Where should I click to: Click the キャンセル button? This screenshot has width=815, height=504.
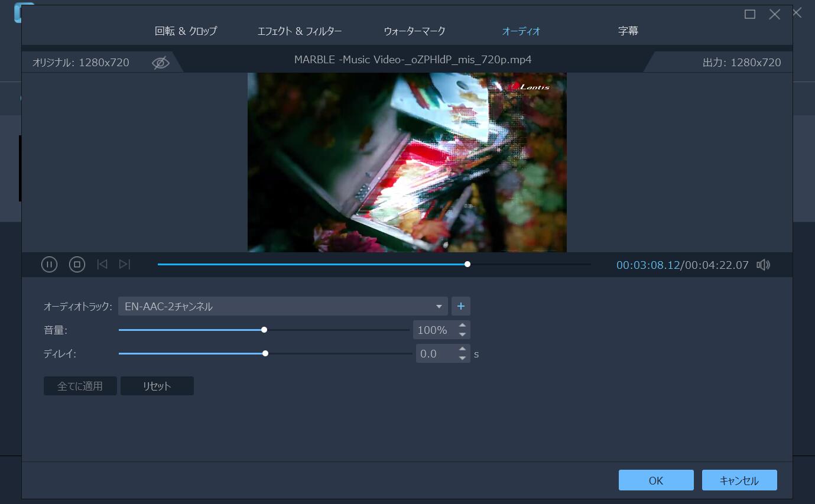point(739,480)
